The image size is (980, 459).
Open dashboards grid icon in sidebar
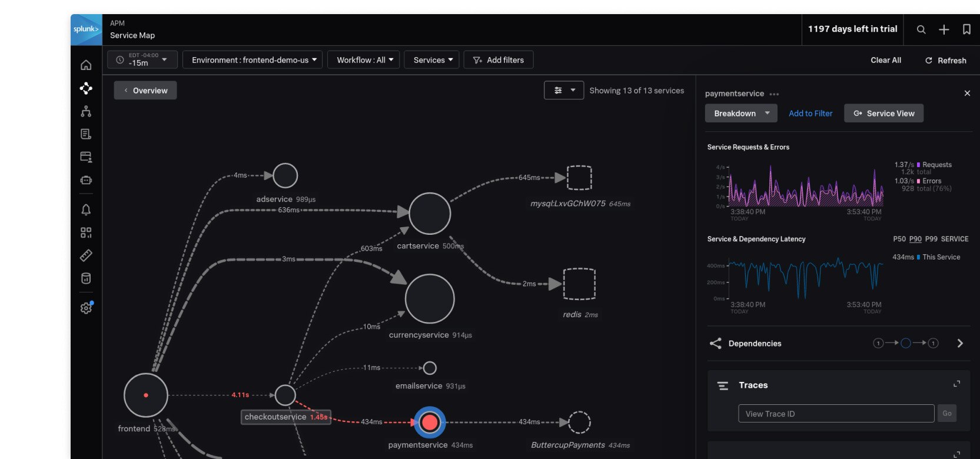pos(86,233)
